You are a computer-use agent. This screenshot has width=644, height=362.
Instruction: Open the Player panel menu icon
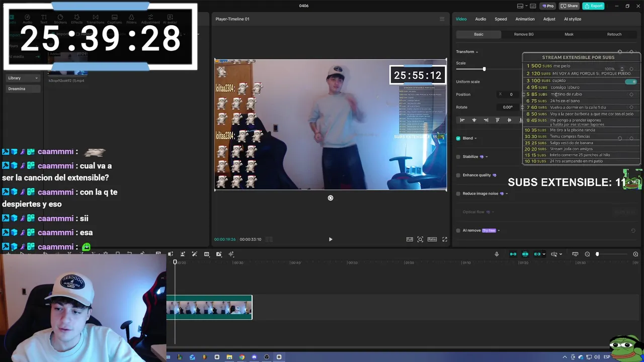442,19
